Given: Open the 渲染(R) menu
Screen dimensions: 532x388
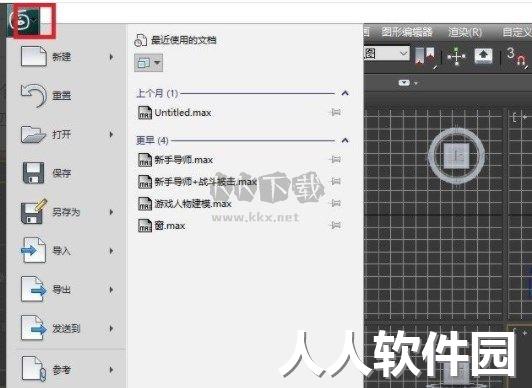Looking at the screenshot, I should click(465, 32).
